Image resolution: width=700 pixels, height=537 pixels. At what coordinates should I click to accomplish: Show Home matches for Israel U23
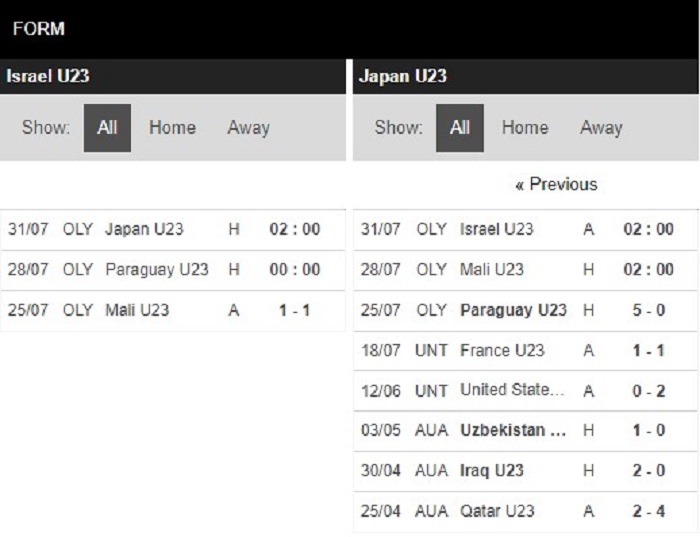click(172, 128)
